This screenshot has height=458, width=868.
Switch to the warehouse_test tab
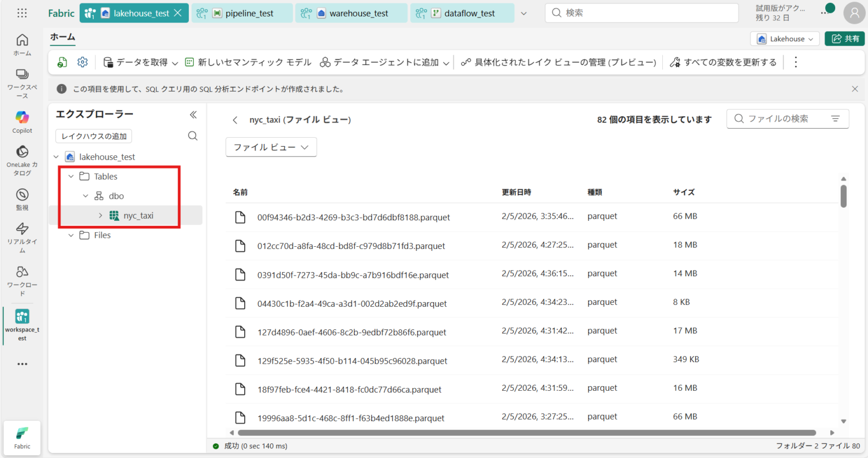tap(351, 13)
